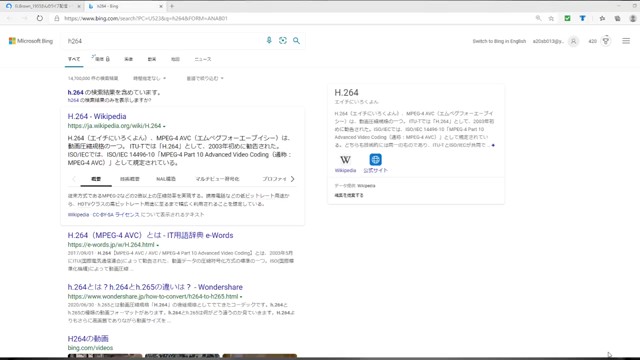Click the zoom magnifier icon in address bar
The image size is (640, 360).
(x=538, y=18)
